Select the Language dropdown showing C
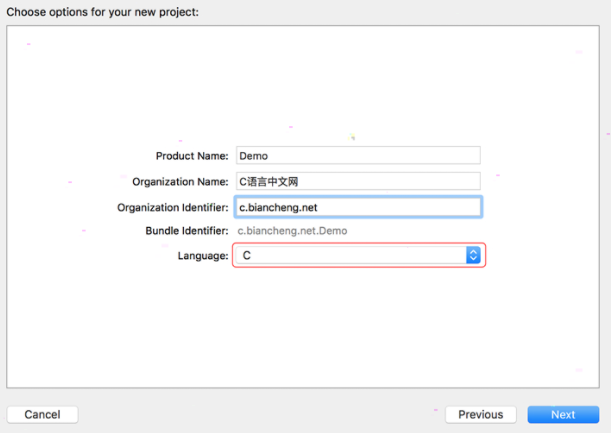Screen dimensions: 611x433 coord(358,255)
